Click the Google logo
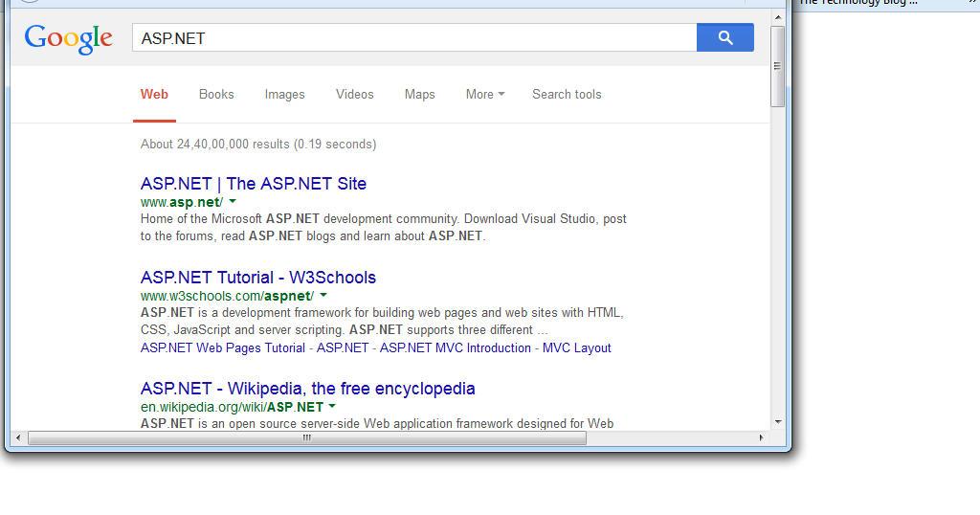This screenshot has height=515, width=980. tap(69, 38)
